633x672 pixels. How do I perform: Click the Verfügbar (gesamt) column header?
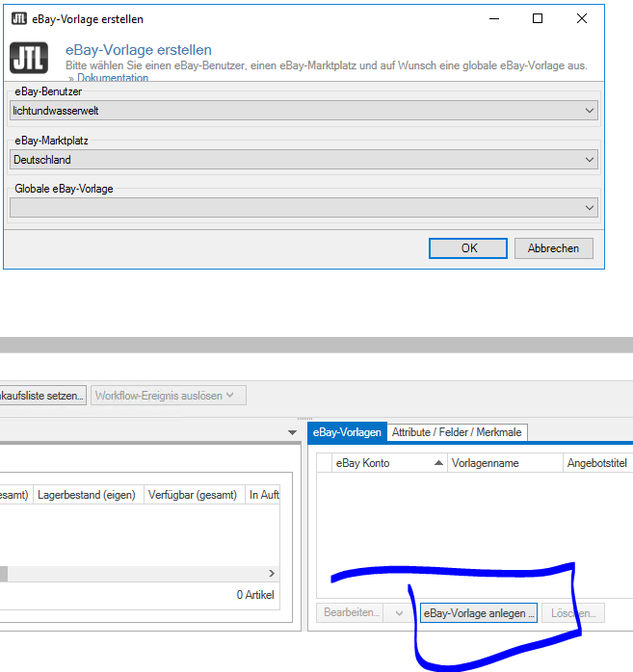194,495
